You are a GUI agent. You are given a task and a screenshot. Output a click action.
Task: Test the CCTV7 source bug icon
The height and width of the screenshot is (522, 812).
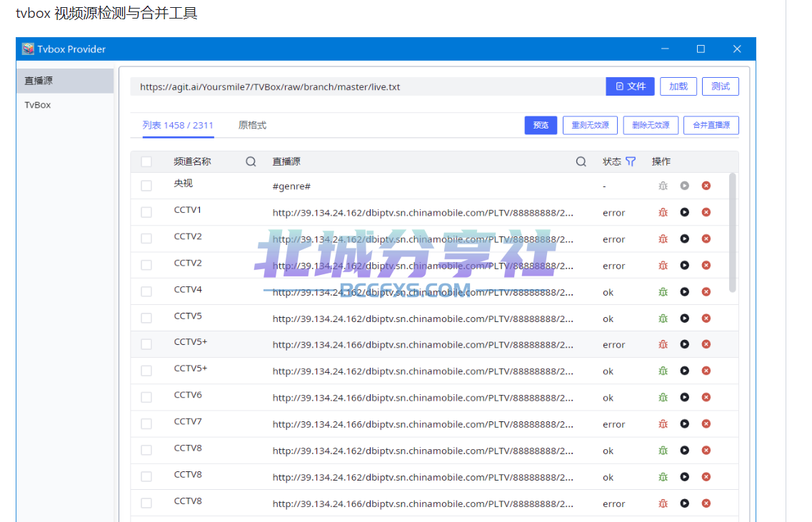pos(663,424)
